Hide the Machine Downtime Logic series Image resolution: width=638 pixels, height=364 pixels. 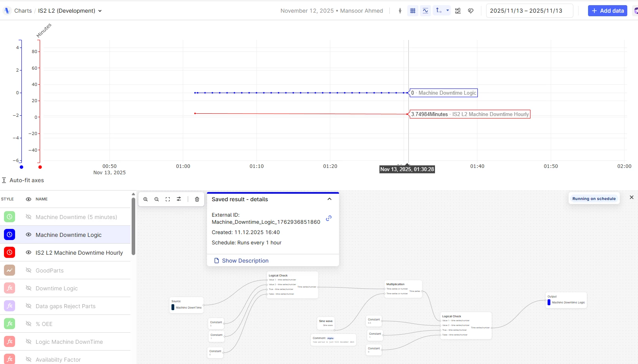[29, 234]
